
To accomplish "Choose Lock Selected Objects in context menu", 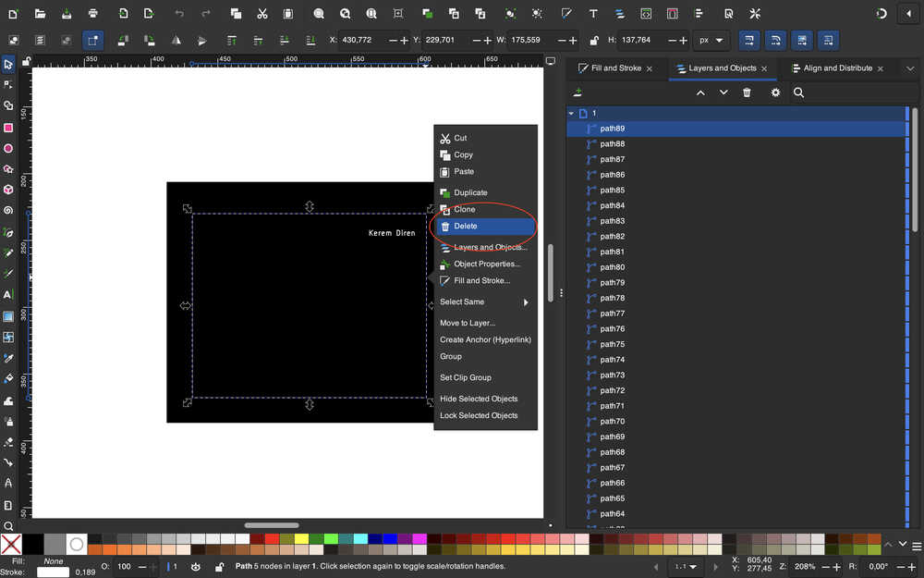I will point(485,416).
